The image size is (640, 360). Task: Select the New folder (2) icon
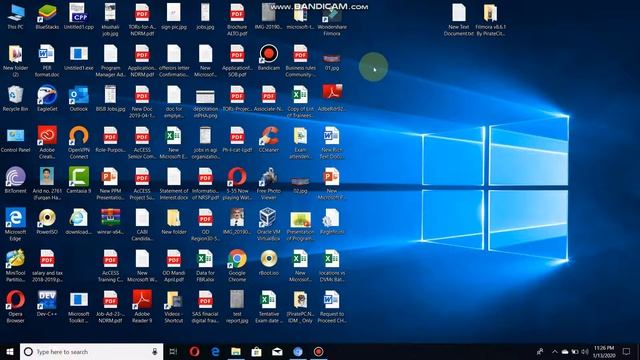[16, 60]
